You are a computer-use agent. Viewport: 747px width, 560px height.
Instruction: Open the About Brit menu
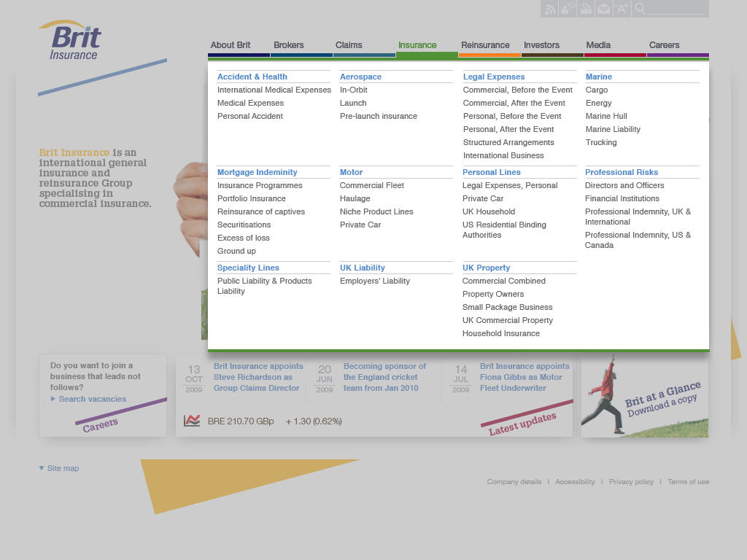(x=231, y=45)
